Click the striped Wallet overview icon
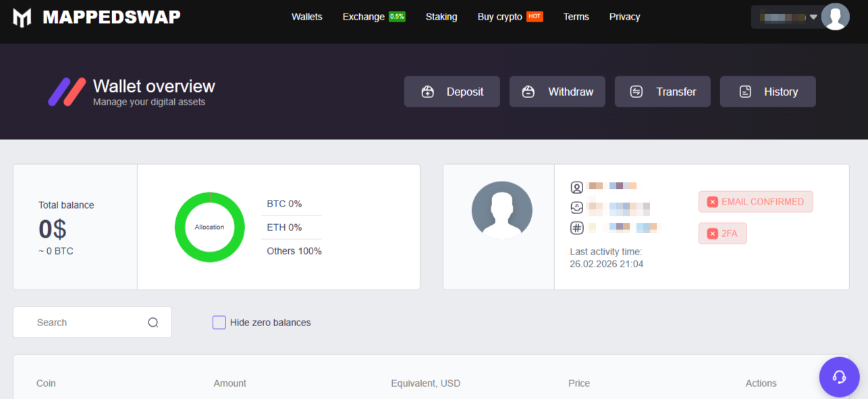The image size is (868, 399). [x=67, y=92]
